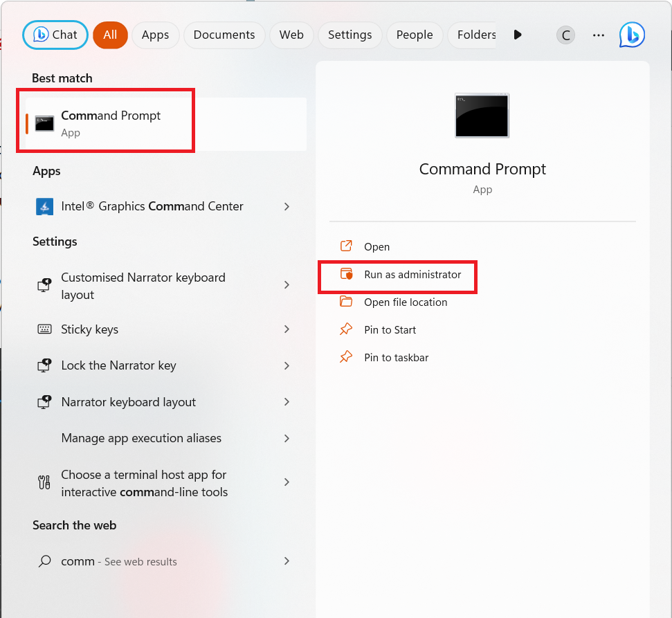Switch to the Settings filter tab
672x618 pixels.
click(349, 35)
